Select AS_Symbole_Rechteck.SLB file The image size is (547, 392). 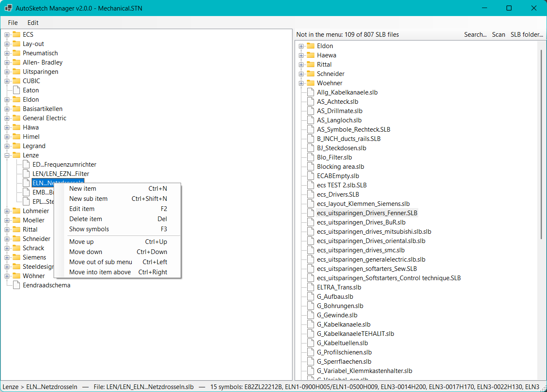coord(354,129)
